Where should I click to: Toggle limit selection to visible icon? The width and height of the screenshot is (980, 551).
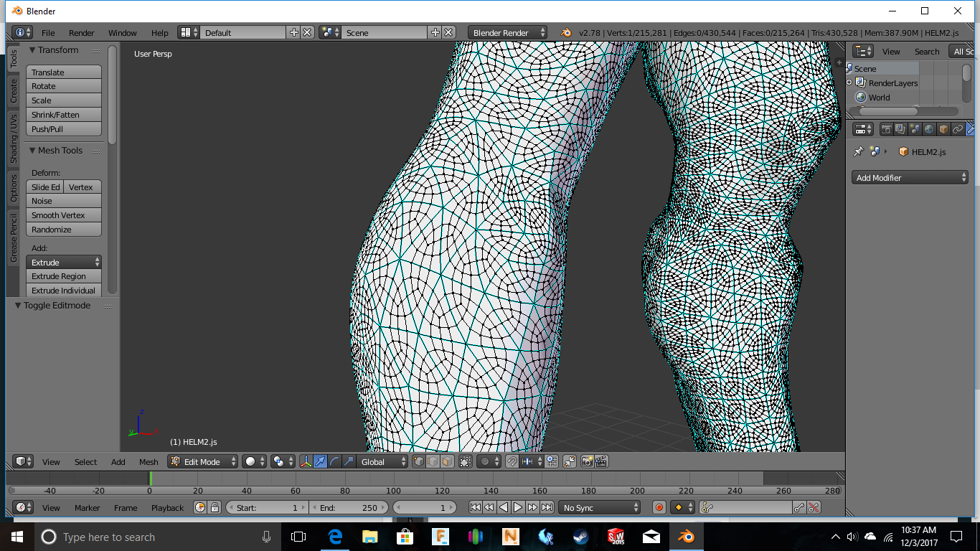click(465, 461)
